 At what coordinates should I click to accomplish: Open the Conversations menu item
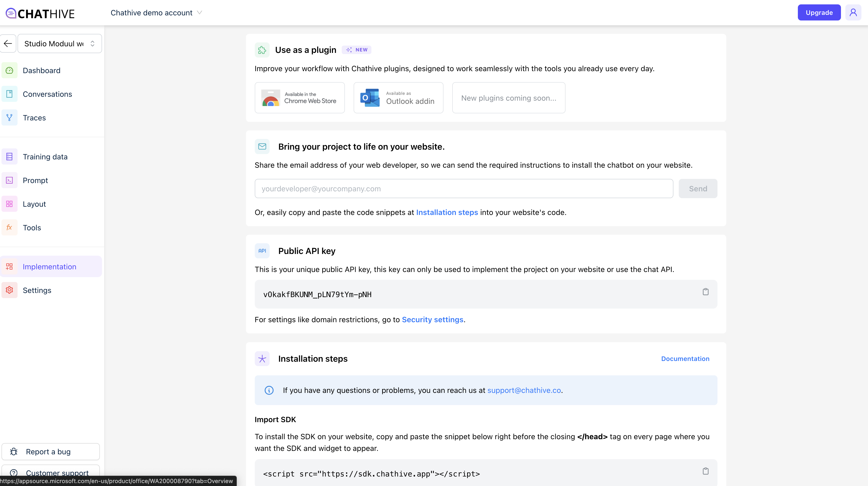coord(47,94)
